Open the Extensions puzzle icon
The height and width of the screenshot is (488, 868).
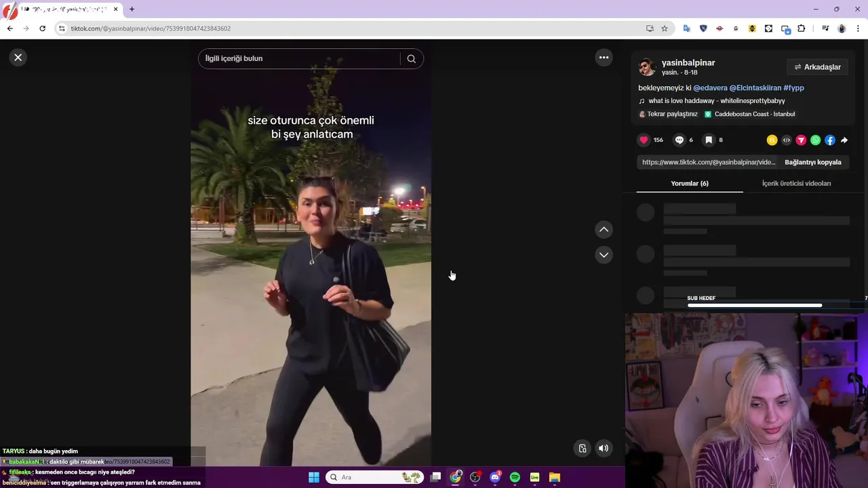point(801,28)
